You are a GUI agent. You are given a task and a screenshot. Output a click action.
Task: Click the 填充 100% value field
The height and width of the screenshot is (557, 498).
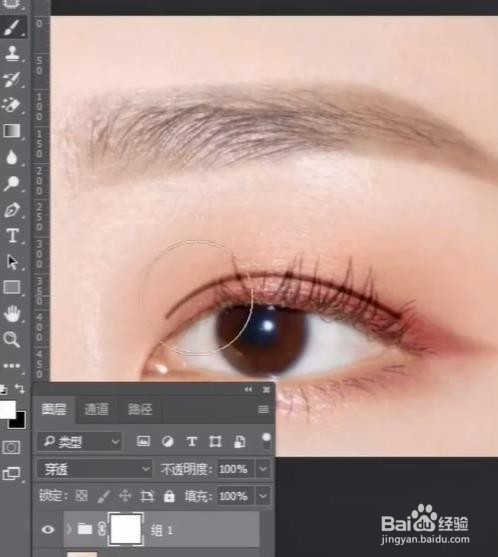(x=235, y=496)
